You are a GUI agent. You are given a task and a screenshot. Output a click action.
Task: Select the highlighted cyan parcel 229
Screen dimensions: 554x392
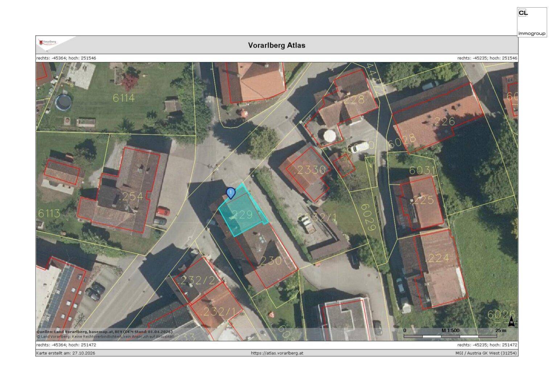[x=243, y=211]
